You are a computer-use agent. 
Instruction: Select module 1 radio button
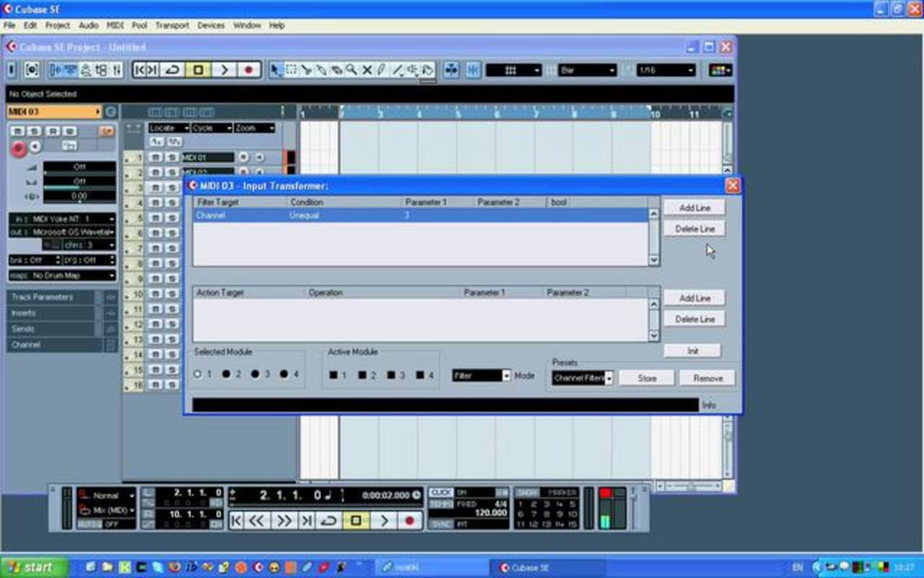(x=198, y=374)
